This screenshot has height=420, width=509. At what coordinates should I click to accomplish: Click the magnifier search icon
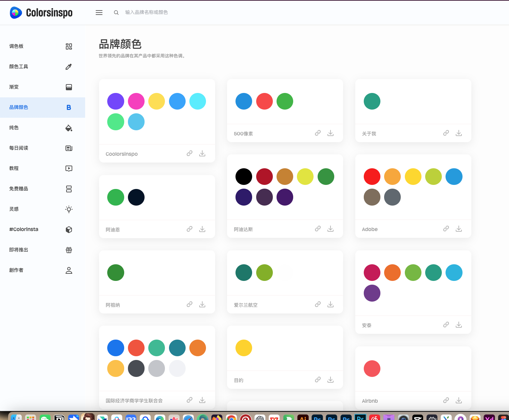[116, 13]
